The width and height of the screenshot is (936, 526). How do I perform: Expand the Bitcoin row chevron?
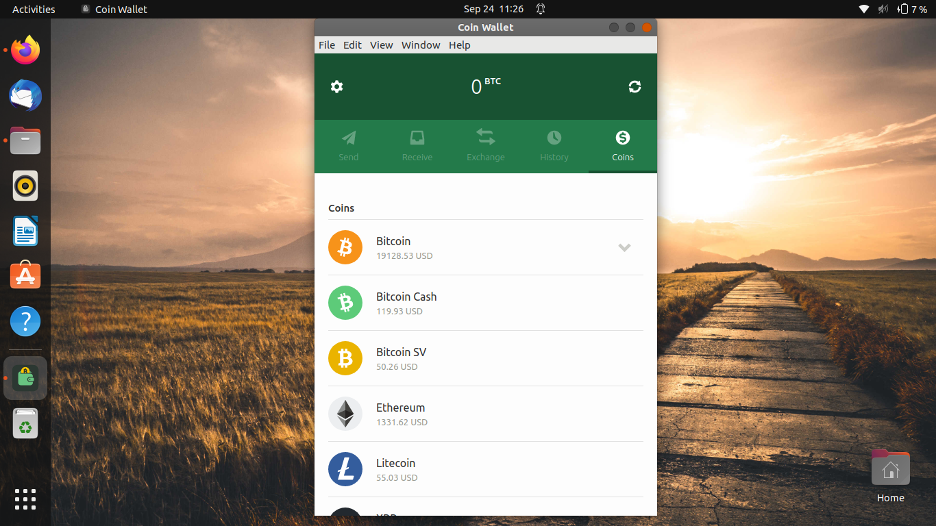624,247
